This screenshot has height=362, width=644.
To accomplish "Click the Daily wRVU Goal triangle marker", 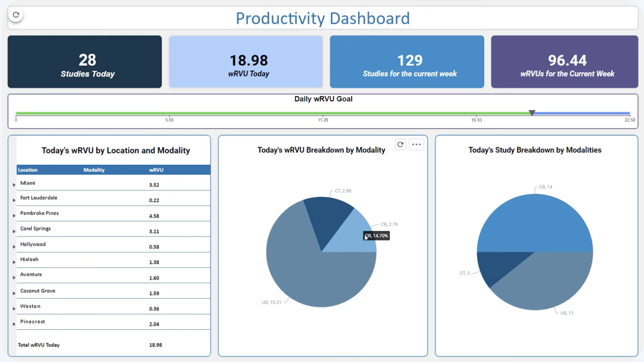I will (532, 113).
